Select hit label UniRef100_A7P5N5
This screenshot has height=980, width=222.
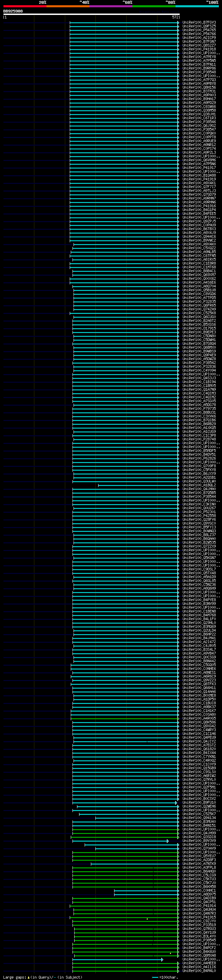[x=199, y=60]
